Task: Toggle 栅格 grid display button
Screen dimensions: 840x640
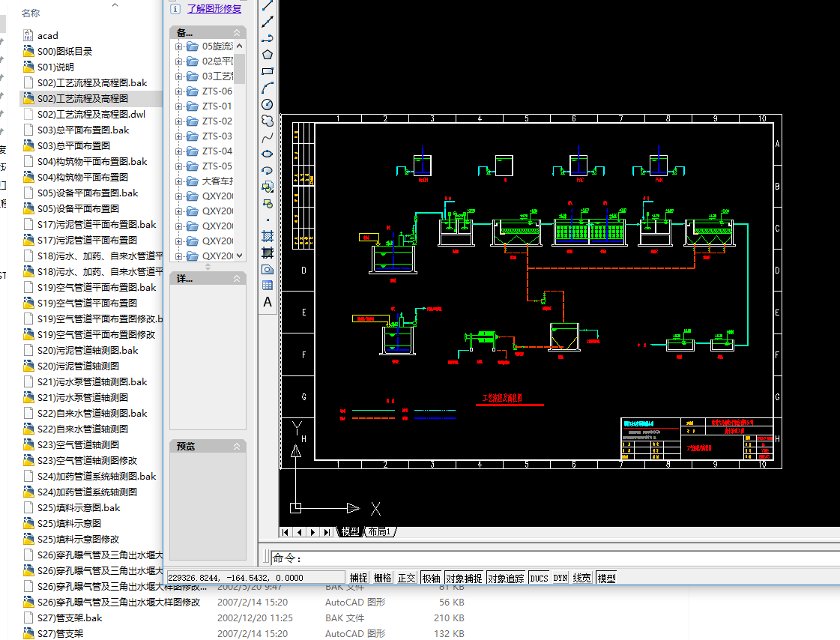Action: (382, 578)
